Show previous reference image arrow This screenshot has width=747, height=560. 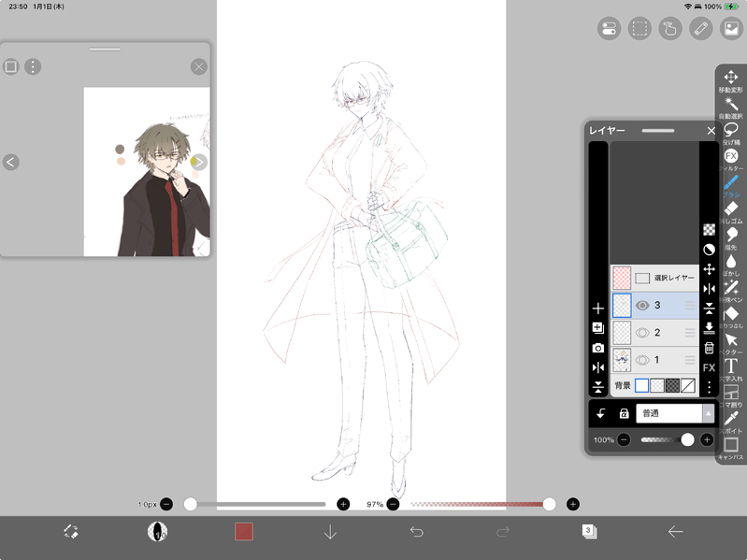(11, 162)
